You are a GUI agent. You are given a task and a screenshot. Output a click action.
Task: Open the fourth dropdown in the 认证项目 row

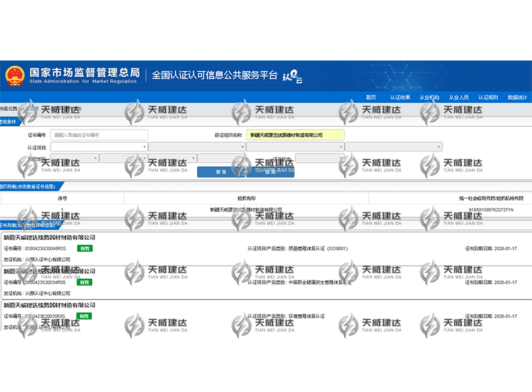click(394, 147)
